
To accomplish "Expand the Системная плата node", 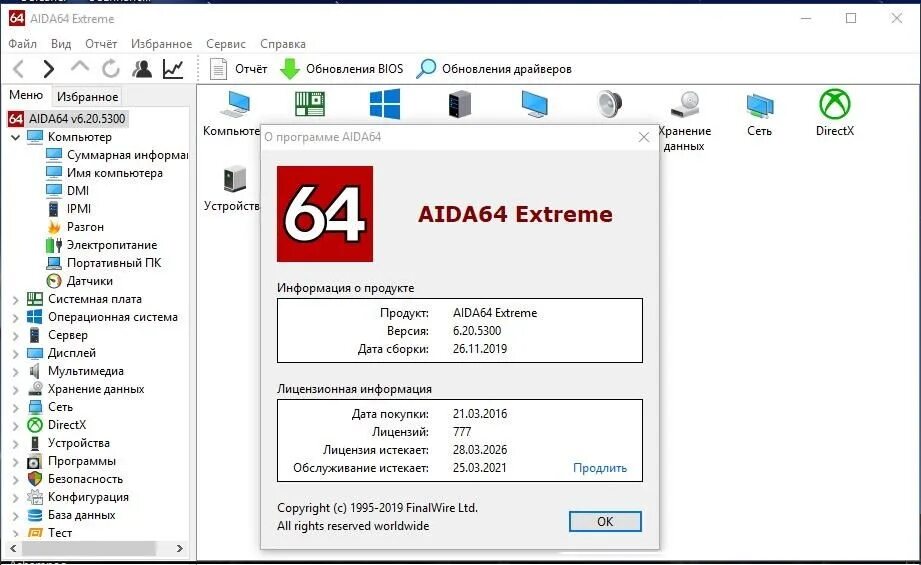I will (16, 300).
